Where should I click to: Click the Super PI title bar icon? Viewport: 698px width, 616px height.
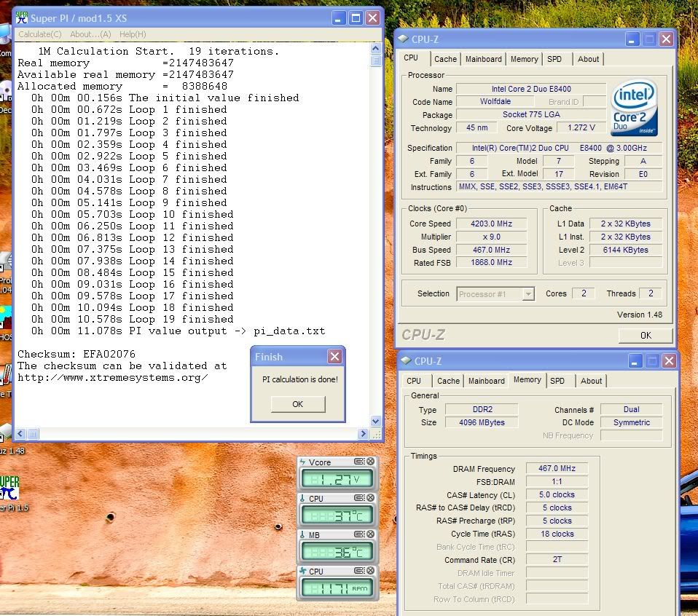point(22,17)
